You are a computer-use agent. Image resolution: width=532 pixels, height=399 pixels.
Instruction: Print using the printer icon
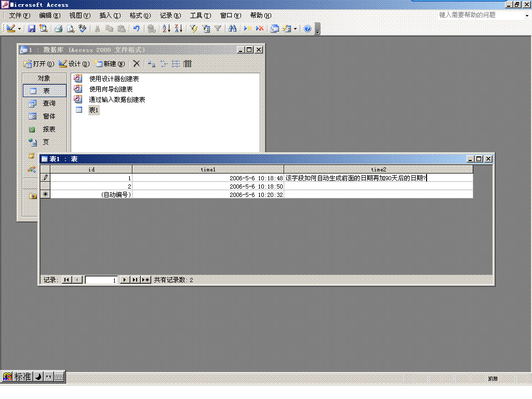tap(58, 29)
